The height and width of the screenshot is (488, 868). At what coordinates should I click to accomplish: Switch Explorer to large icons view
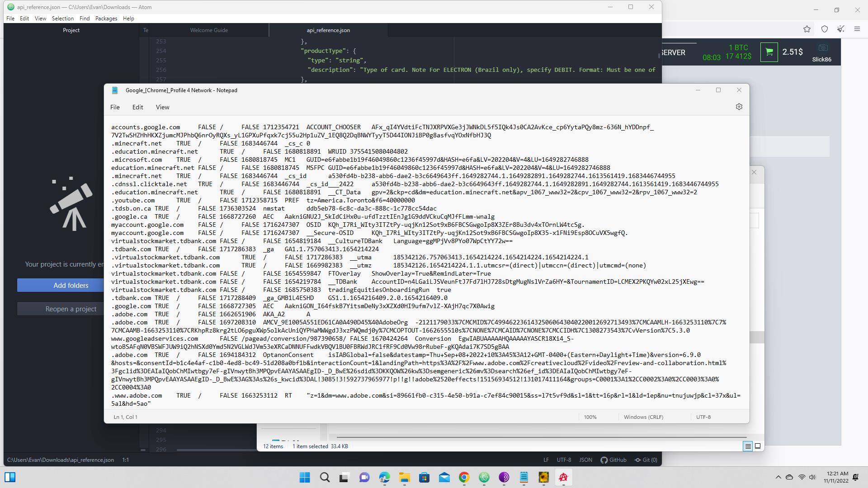[758, 446]
